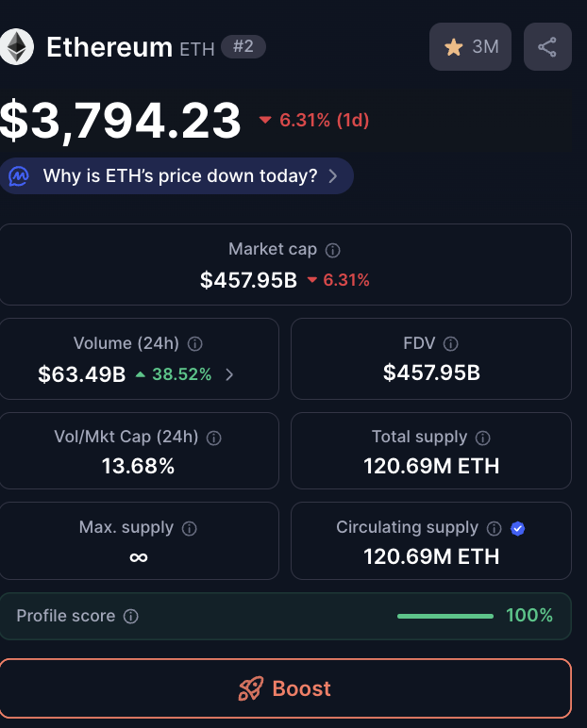
Task: Show Volume (24h) info tooltip icon
Action: click(195, 344)
